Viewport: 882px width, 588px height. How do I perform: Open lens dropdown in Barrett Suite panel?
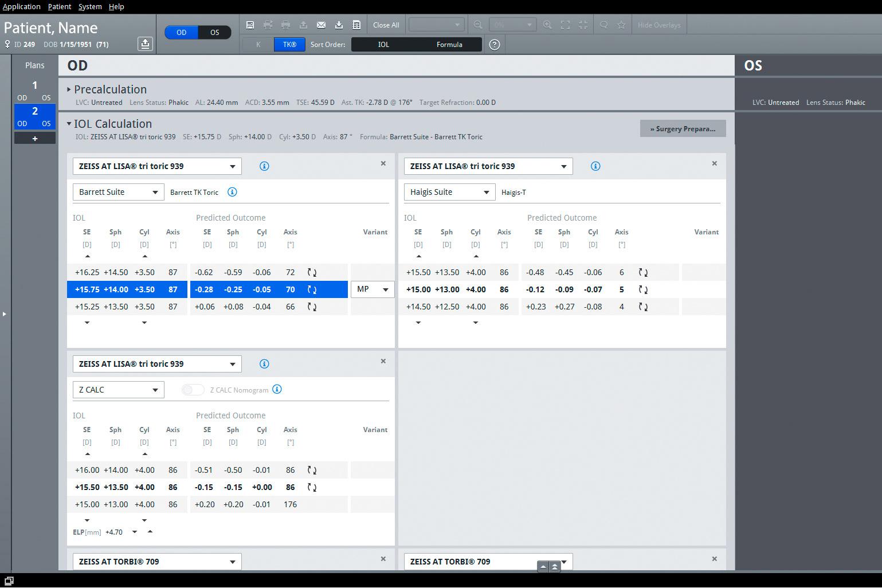point(157,166)
